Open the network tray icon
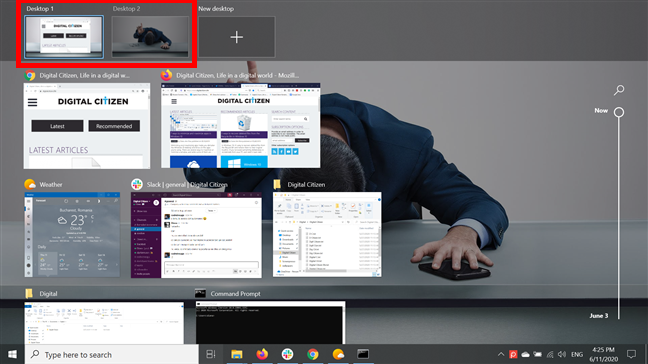 [550, 354]
